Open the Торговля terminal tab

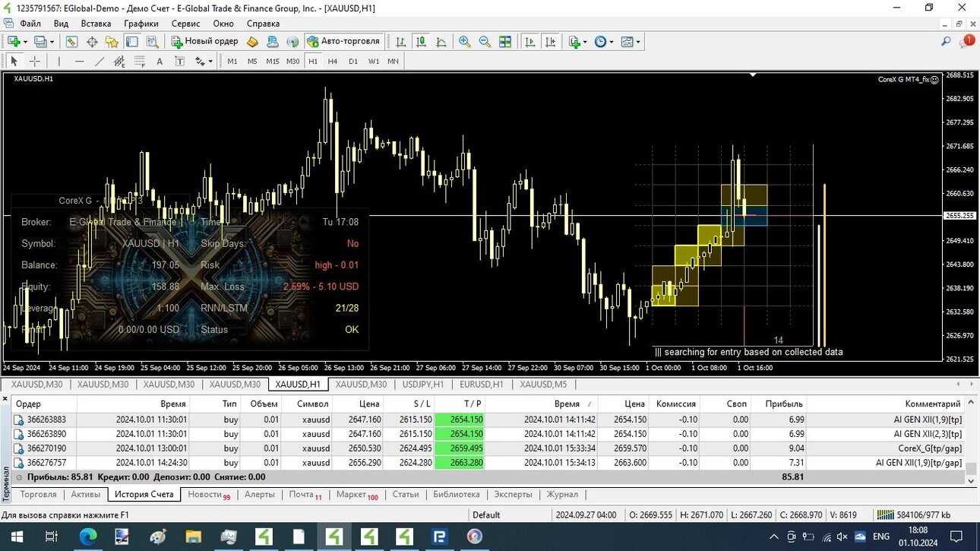(38, 494)
